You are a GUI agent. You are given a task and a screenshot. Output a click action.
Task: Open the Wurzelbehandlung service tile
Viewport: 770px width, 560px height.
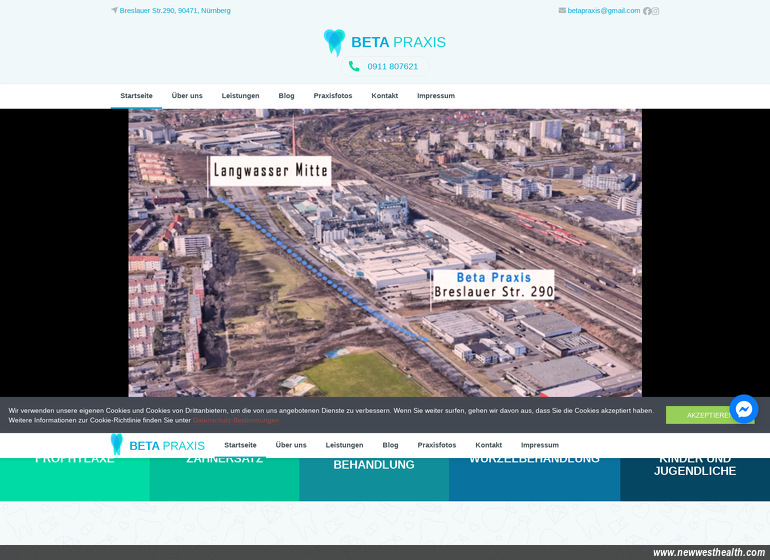pyautogui.click(x=534, y=479)
